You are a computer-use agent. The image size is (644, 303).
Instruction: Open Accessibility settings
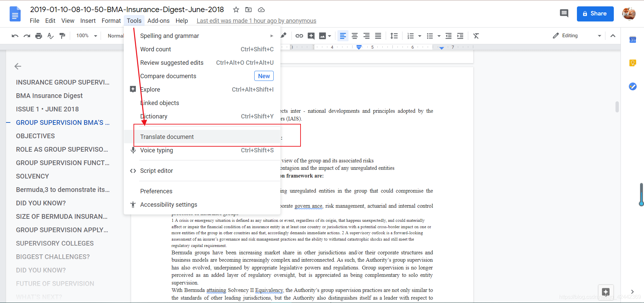[202, 205]
